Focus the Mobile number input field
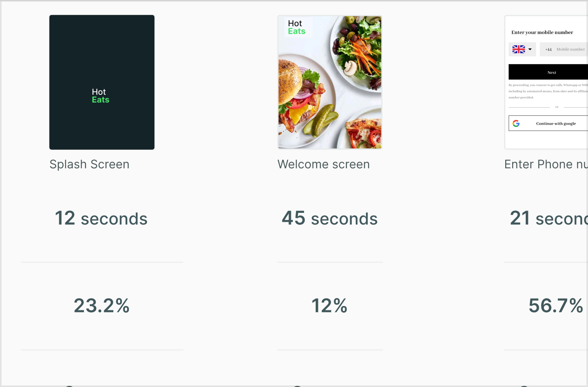The width and height of the screenshot is (588, 387). [x=564, y=49]
